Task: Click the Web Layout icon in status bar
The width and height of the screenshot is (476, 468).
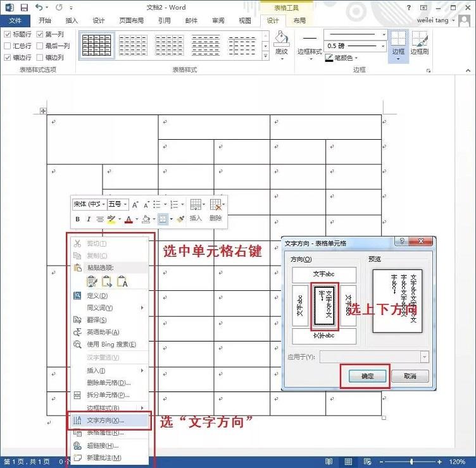Action: tap(367, 462)
